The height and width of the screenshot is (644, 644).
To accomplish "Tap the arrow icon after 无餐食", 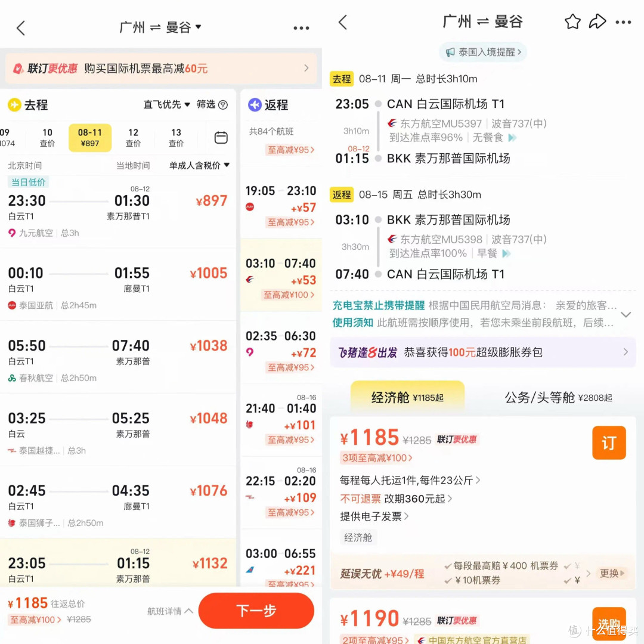I will coord(512,138).
